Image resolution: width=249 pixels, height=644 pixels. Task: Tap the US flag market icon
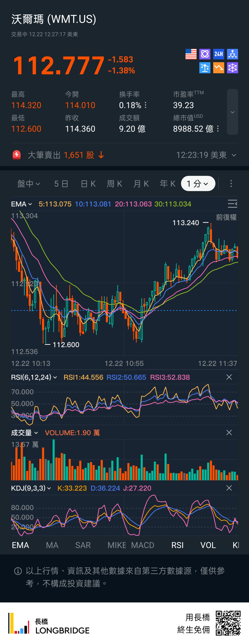tap(191, 54)
